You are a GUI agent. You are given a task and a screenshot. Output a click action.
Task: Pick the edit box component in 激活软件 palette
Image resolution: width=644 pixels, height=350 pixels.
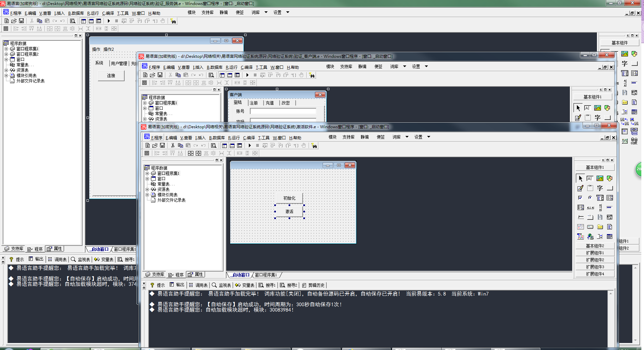590,178
